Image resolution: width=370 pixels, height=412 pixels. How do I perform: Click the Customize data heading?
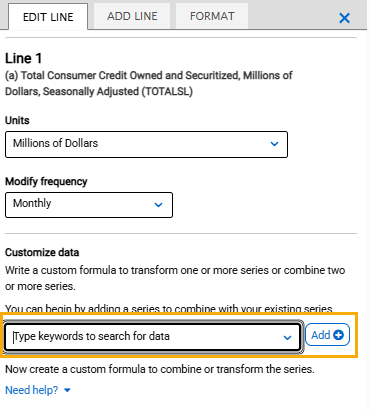[42, 252]
